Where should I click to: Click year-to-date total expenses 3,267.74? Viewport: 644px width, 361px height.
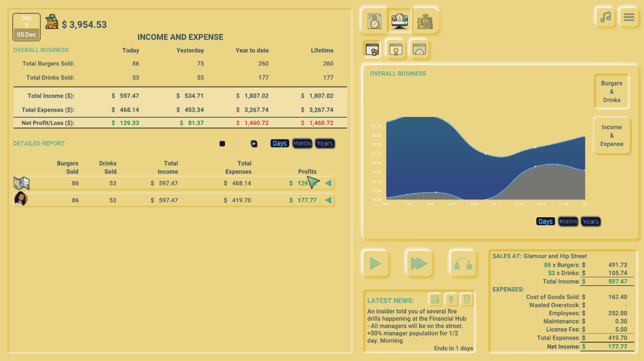tap(252, 110)
